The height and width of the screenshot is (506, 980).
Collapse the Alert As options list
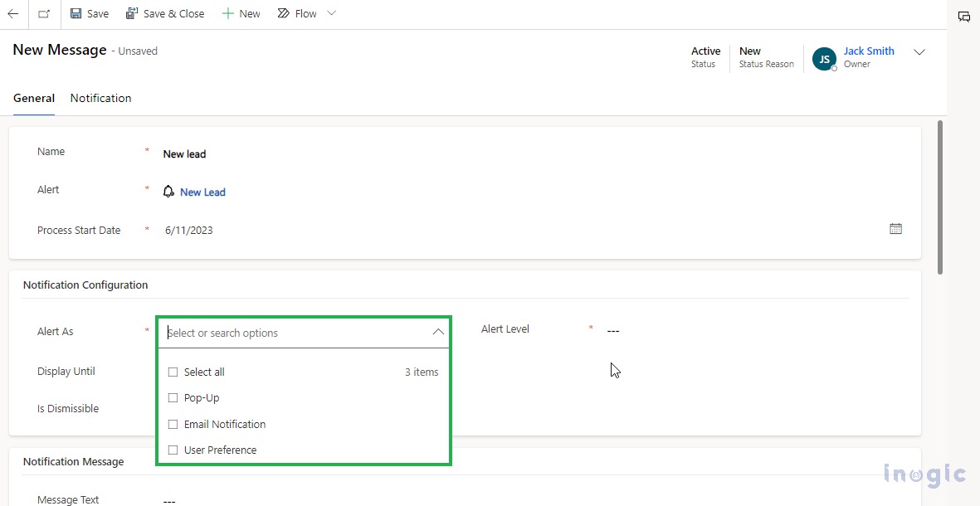click(x=438, y=333)
